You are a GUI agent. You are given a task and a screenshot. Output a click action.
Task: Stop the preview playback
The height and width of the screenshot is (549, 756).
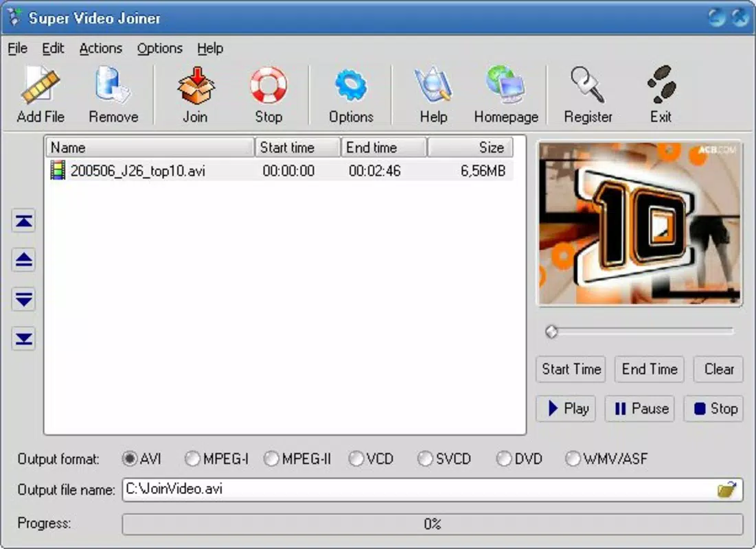coord(713,409)
